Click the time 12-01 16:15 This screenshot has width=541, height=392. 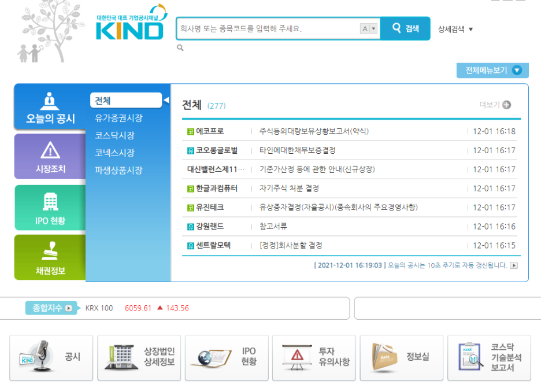click(494, 246)
